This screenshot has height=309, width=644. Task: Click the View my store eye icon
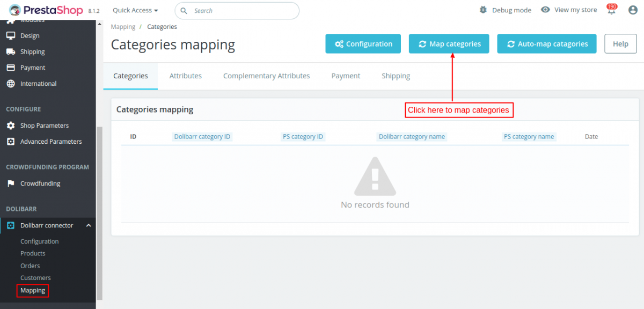point(545,10)
